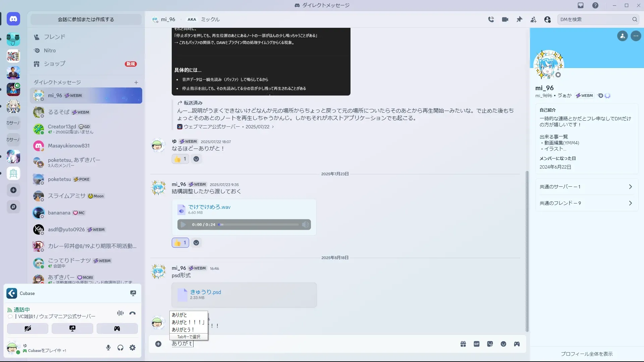Toggle camera in voice panel

tap(28, 328)
